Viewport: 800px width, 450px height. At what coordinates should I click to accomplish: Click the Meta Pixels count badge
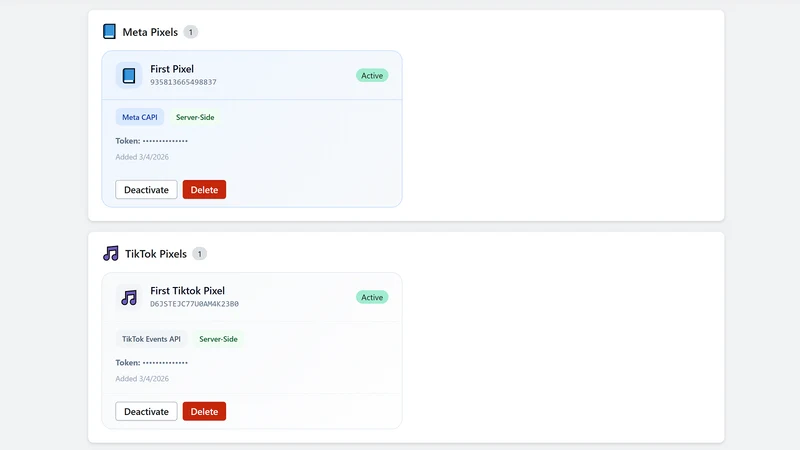[191, 32]
